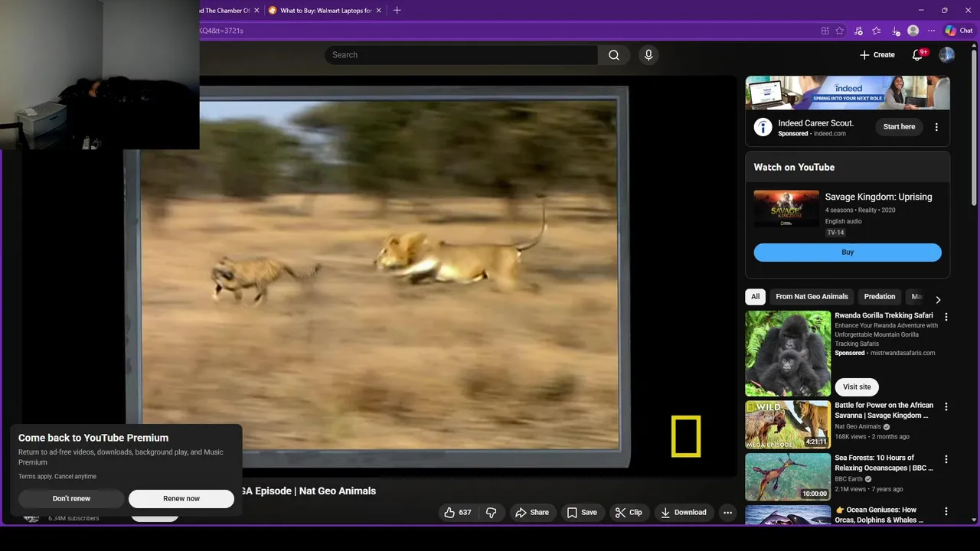Open Copilot Chat button
The width and height of the screenshot is (980, 551).
point(959,31)
